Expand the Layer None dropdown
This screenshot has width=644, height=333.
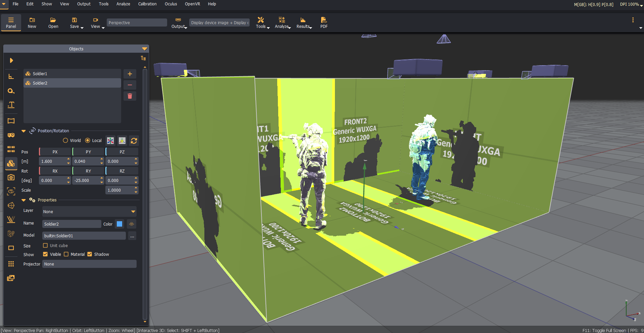89,211
